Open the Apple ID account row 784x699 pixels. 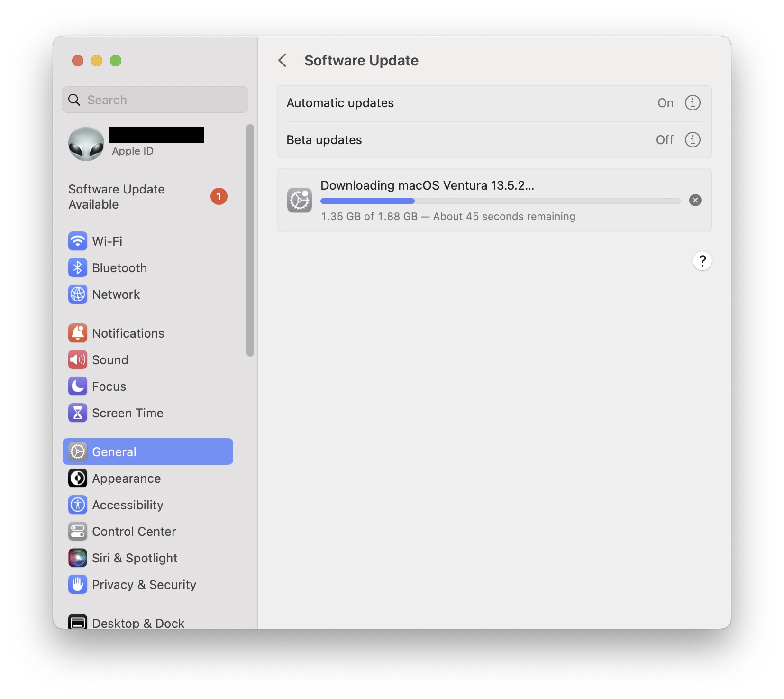coord(148,144)
